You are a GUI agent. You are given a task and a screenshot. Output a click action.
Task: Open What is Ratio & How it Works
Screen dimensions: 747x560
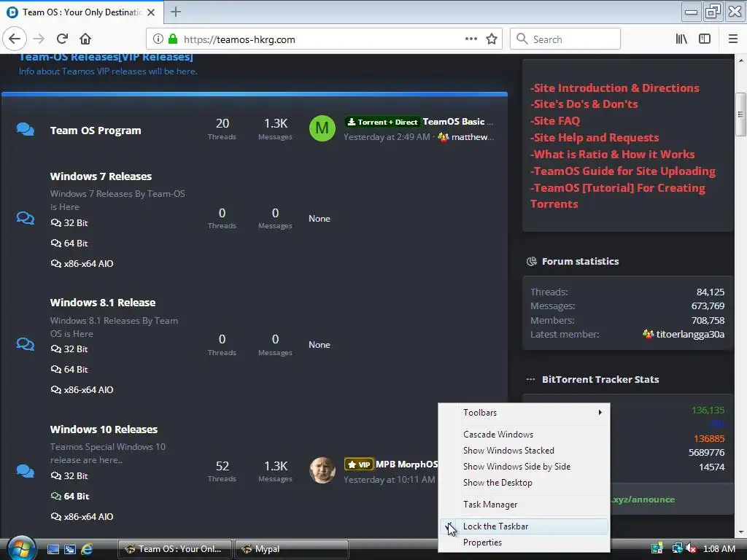click(612, 155)
